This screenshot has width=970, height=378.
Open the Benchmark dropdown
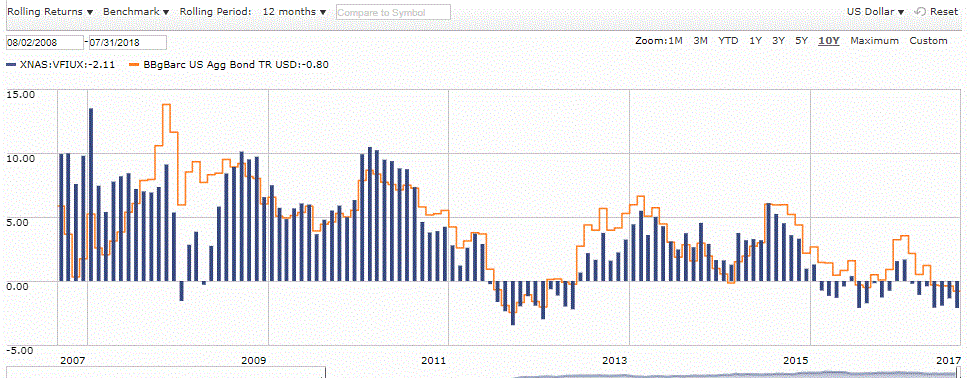pyautogui.click(x=137, y=12)
